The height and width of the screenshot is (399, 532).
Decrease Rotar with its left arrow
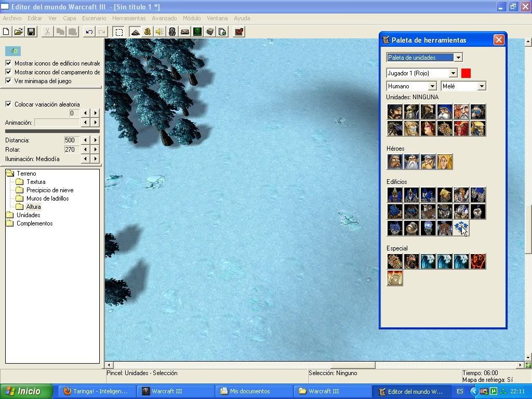85,149
